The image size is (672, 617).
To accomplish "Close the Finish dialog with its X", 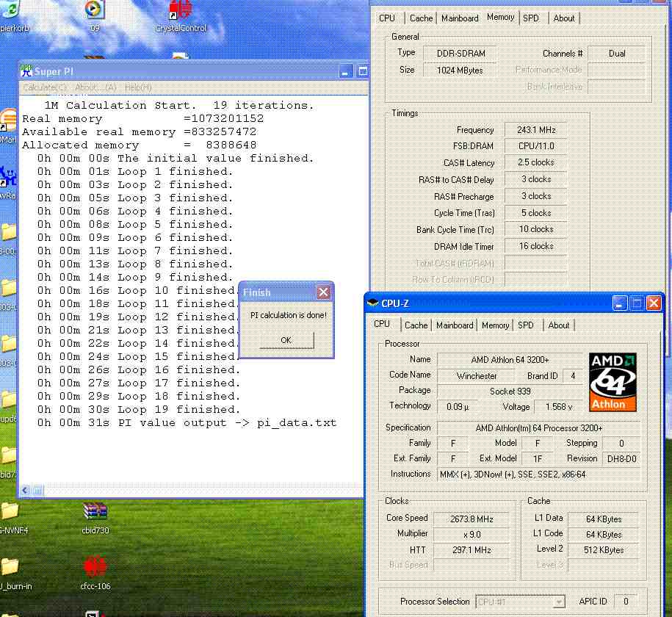I will (x=323, y=292).
